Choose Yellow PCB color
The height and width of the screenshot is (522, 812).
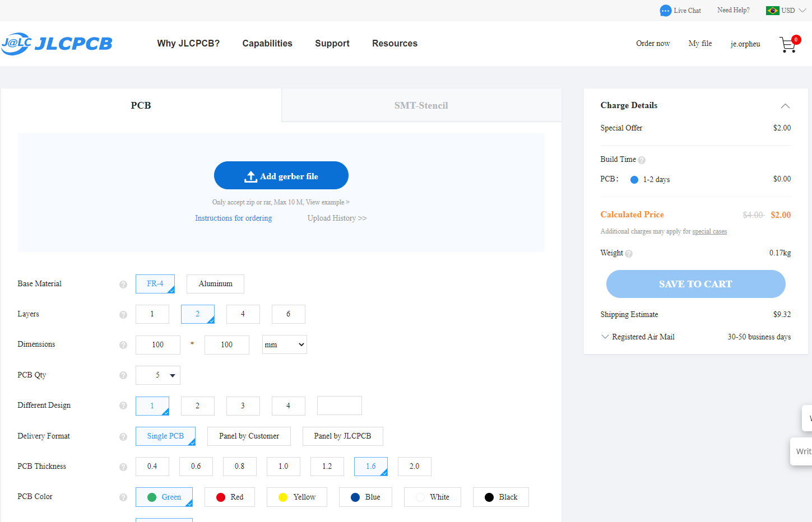297,497
